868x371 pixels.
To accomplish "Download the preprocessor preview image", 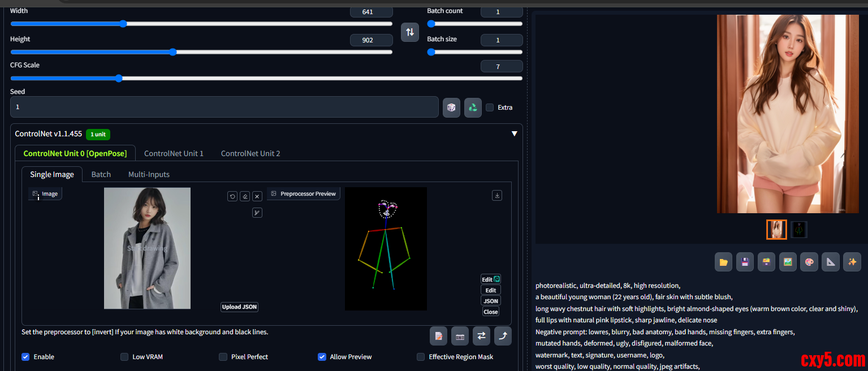I will click(497, 195).
